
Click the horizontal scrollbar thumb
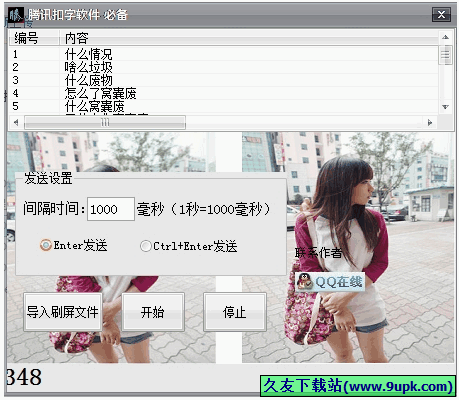pos(105,123)
